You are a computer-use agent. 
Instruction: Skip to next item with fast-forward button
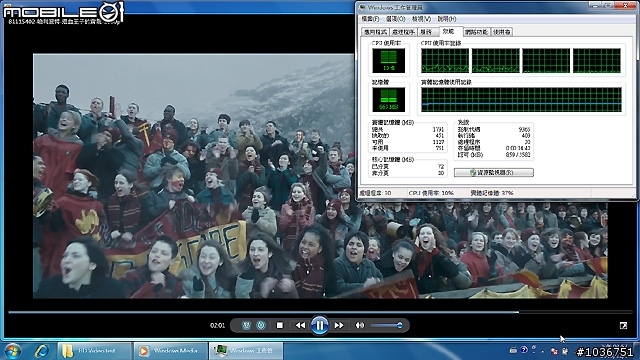(339, 325)
